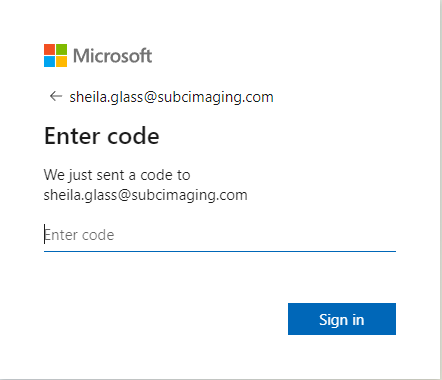Click the green square of the Microsoft logo
442x380 pixels.
[x=61, y=49]
